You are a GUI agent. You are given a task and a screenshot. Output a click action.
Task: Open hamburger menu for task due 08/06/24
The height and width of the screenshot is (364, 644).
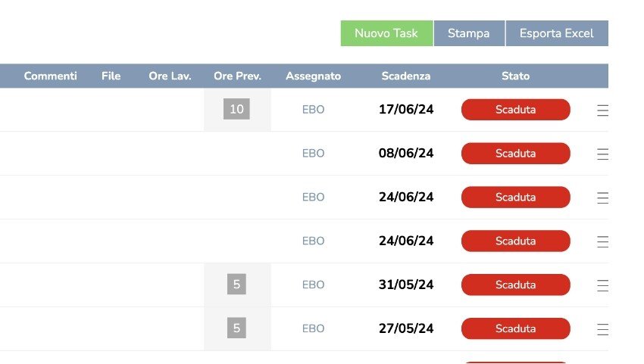tap(602, 154)
